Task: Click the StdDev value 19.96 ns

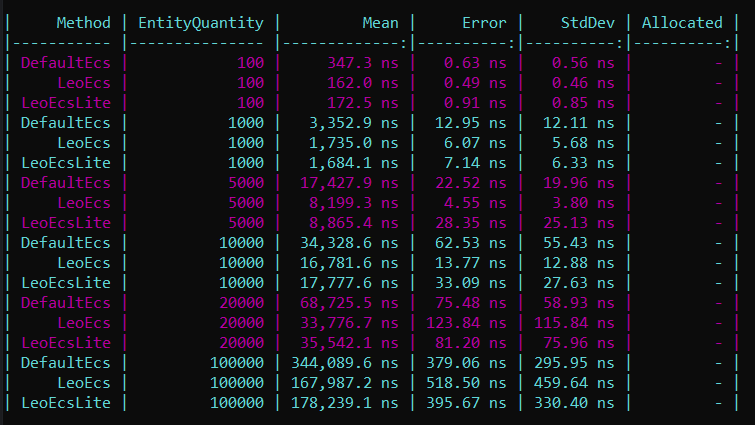Action: (x=579, y=182)
